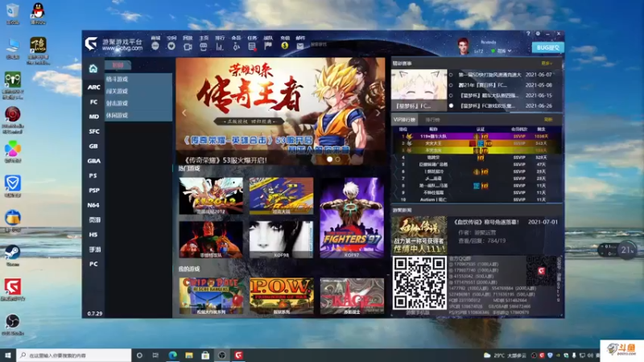Viewport: 644px width, 362px height.
Task: Open the settings gear icon in title bar
Action: coord(538,34)
